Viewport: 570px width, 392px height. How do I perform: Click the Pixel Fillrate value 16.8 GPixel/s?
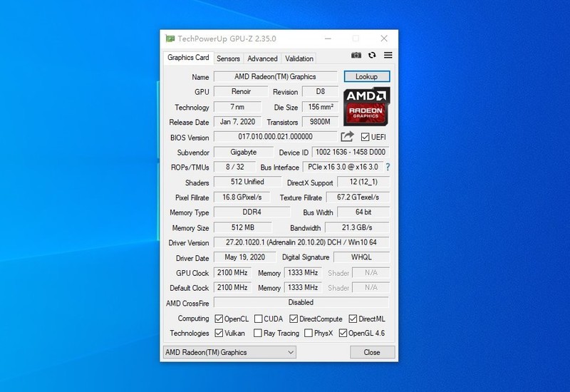pos(242,197)
